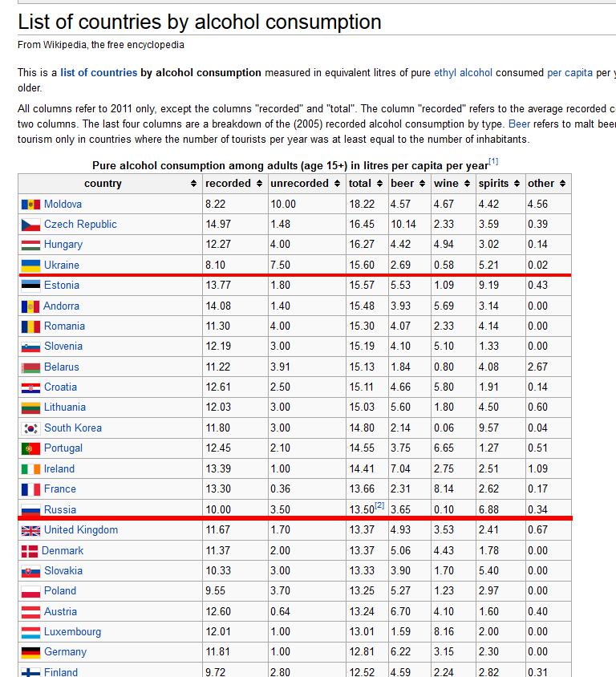This screenshot has width=616, height=677.
Task: Click the South Korea flag icon
Action: [30, 428]
